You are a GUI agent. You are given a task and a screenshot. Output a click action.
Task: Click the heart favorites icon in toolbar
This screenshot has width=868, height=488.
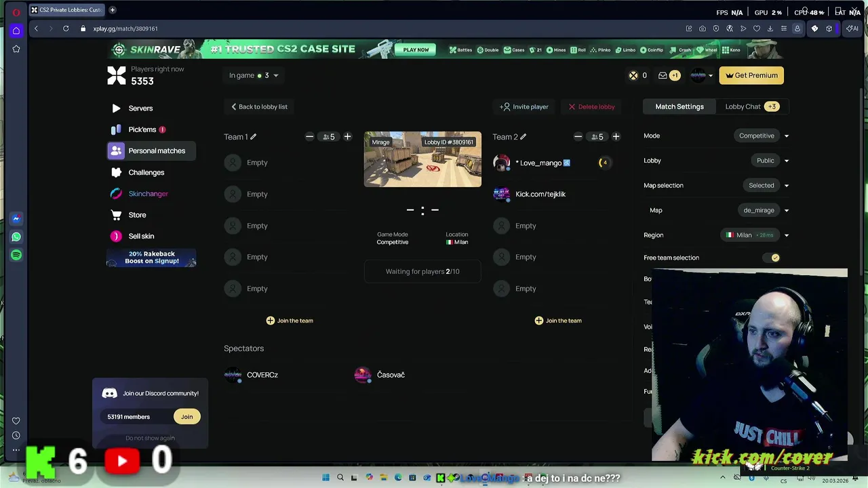click(x=756, y=28)
